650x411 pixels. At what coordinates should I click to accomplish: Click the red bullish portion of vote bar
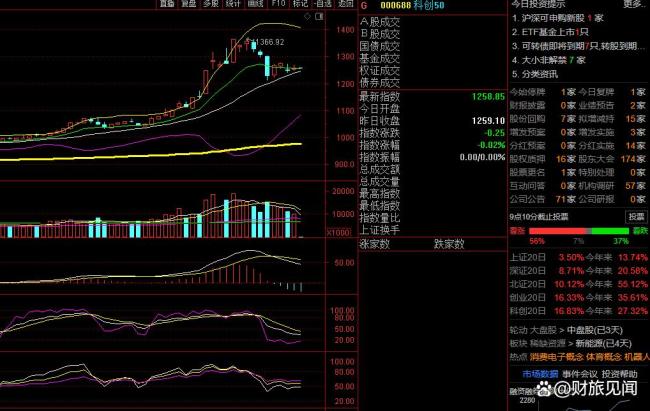pos(558,231)
